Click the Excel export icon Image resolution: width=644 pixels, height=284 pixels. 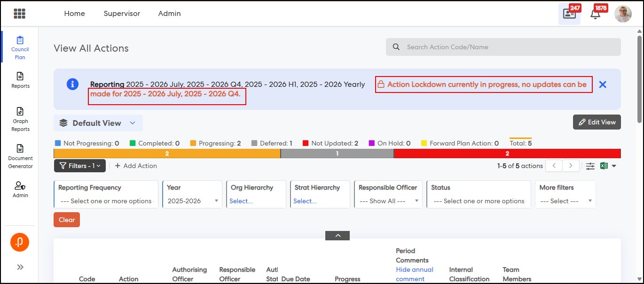coord(604,166)
